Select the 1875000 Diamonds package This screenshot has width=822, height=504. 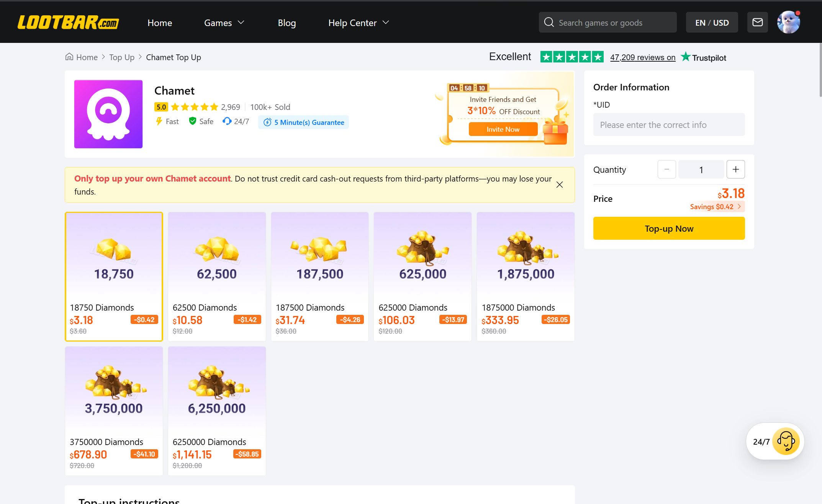coord(526,277)
